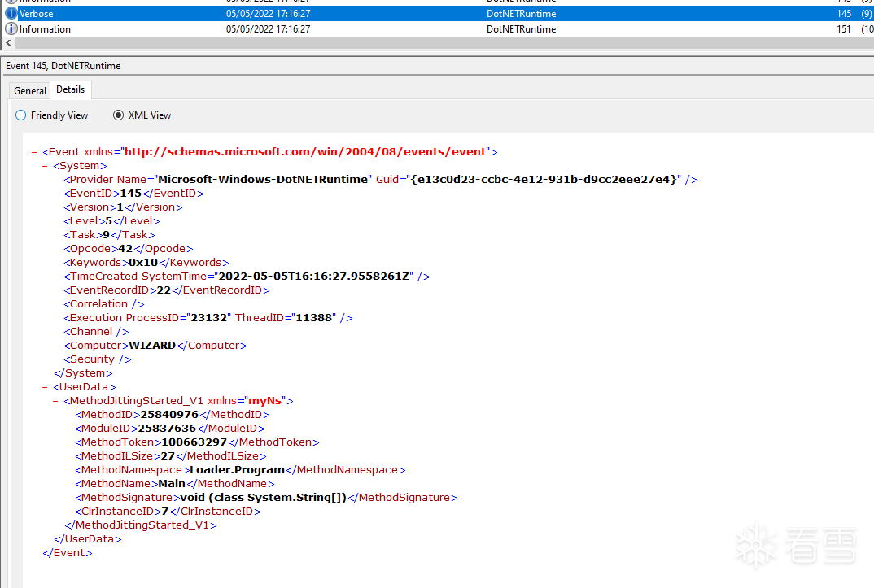The width and height of the screenshot is (874, 588).
Task: Click event ID 151 in Information row
Action: pos(844,29)
